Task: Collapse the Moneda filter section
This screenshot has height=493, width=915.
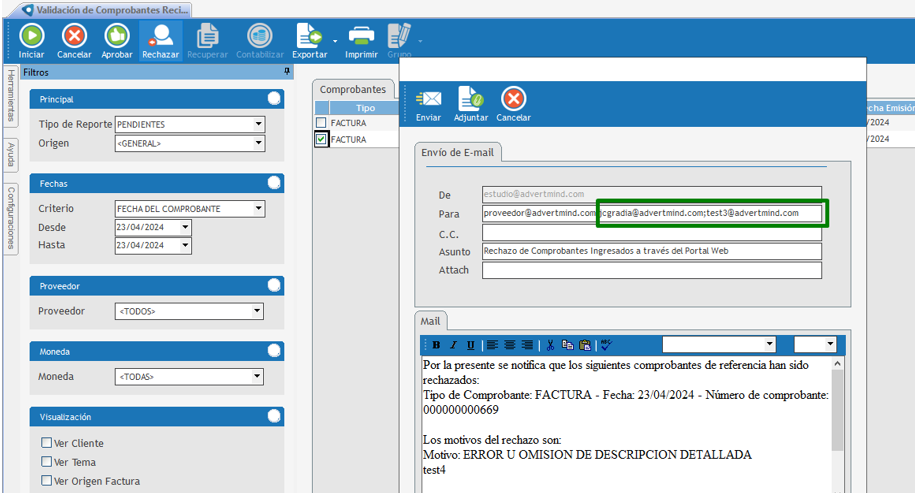Action: click(274, 351)
